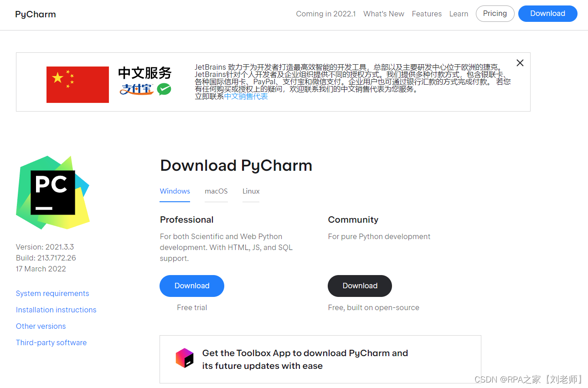The height and width of the screenshot is (388, 588).
Task: Click header blue Download button
Action: (547, 14)
